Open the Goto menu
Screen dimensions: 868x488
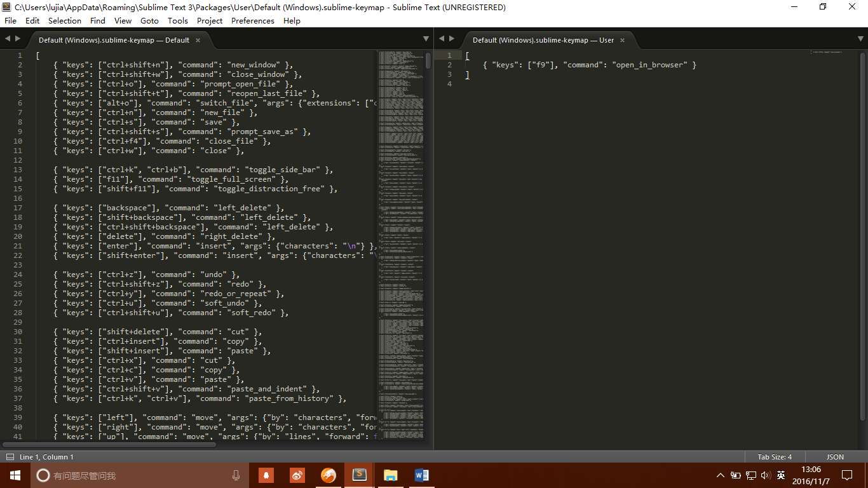point(149,20)
